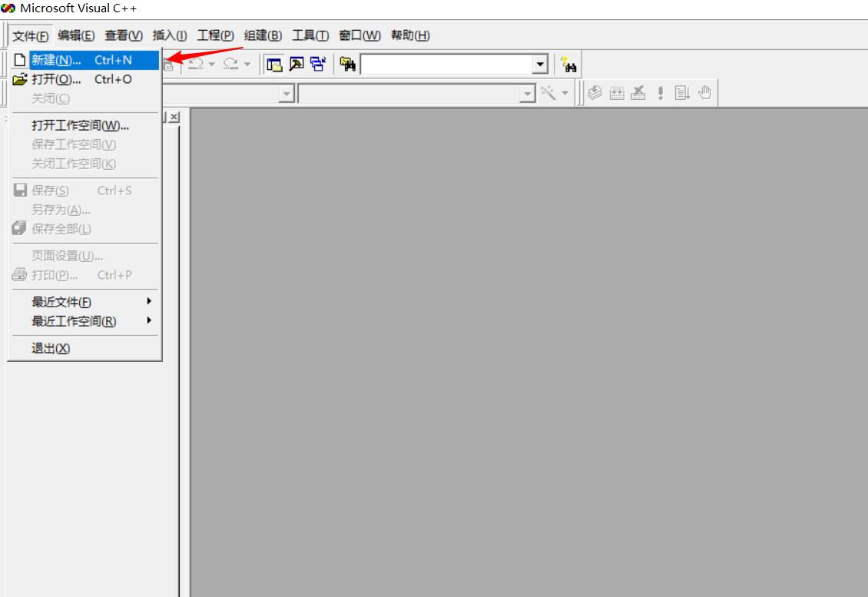Screen dimensions: 868x597
Task: Click the Compile icon in build toolbar
Action: pos(595,93)
